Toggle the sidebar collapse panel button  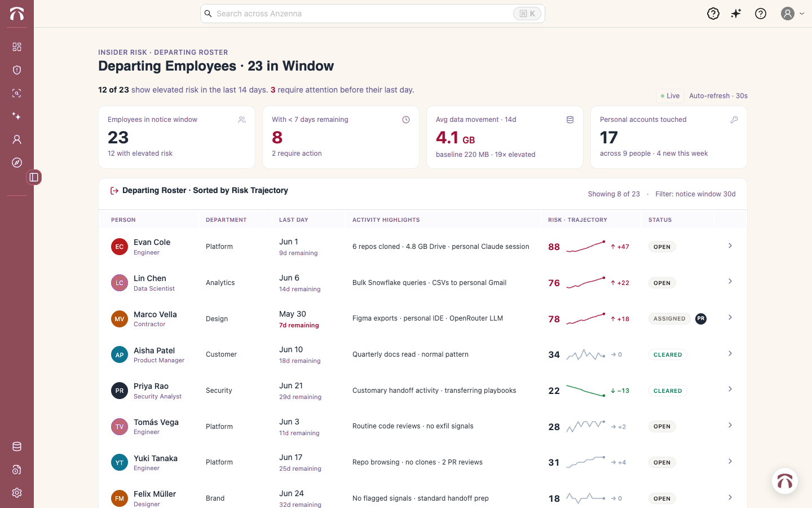pyautogui.click(x=34, y=177)
